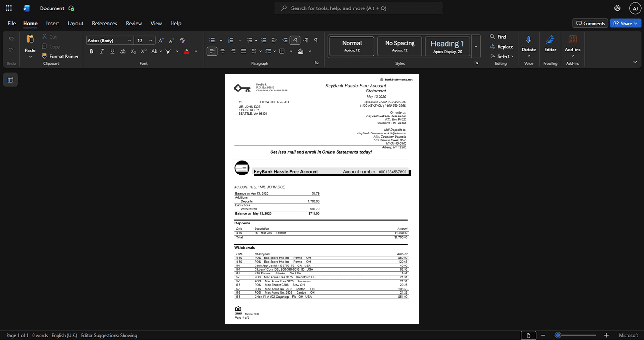Image resolution: width=644 pixels, height=340 pixels.
Task: Click the Undo arrow icon
Action: (x=11, y=39)
